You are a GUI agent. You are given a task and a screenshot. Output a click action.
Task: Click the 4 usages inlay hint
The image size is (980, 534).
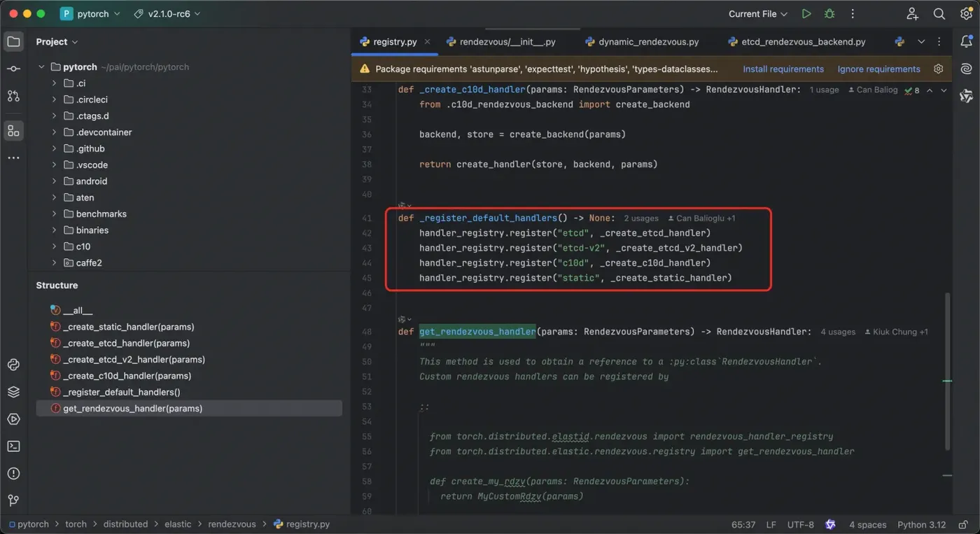point(838,332)
